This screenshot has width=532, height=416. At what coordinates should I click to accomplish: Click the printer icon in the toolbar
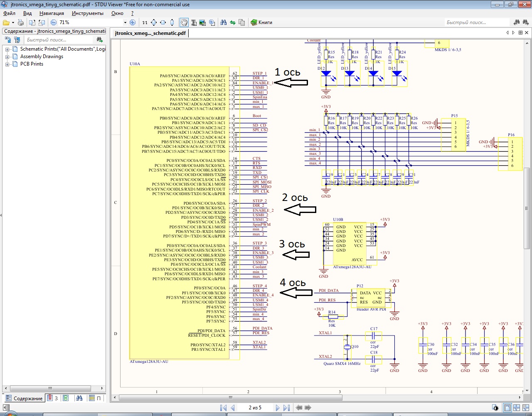pos(20,22)
